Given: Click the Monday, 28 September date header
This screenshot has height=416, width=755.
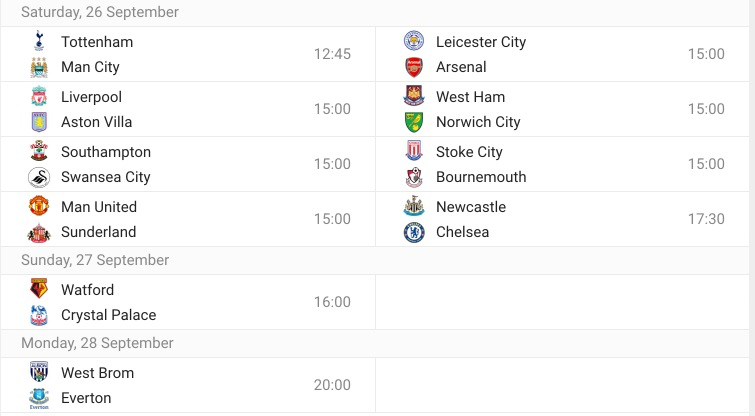Looking at the screenshot, I should click(97, 343).
